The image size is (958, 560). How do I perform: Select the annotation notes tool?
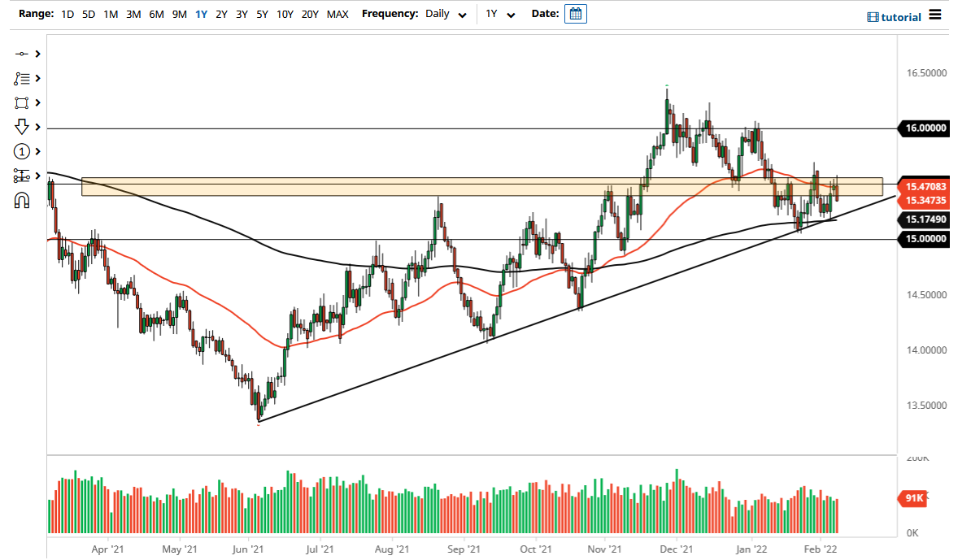pyautogui.click(x=21, y=78)
